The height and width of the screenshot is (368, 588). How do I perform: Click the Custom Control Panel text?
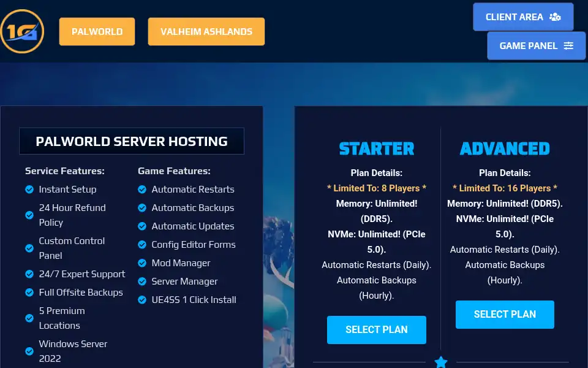pyautogui.click(x=72, y=248)
